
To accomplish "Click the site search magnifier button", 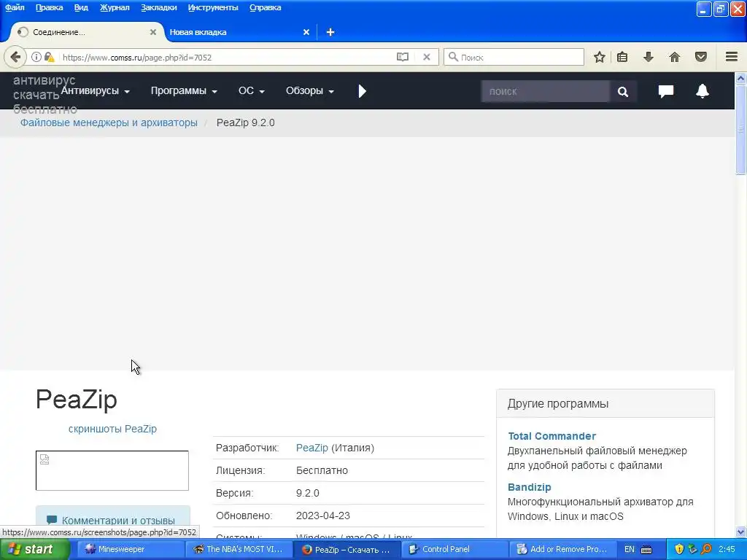I will pyautogui.click(x=623, y=91).
